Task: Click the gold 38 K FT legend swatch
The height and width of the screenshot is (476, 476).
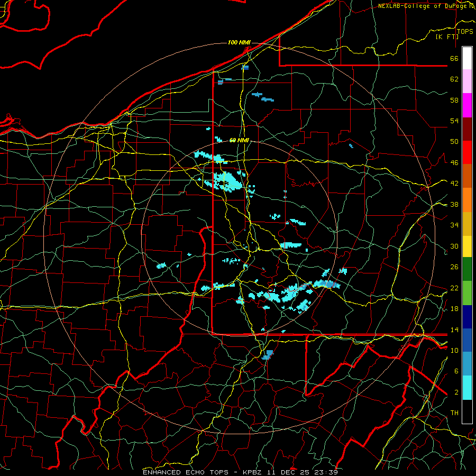Action: (x=467, y=224)
